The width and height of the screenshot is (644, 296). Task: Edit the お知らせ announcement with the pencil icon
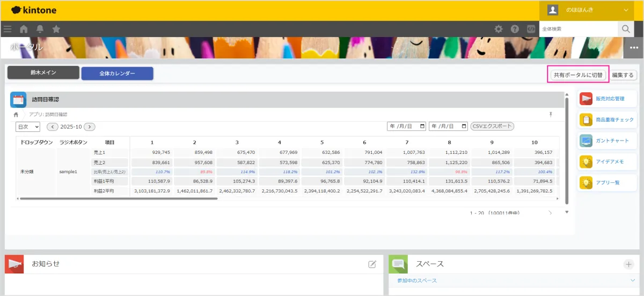pos(372,264)
